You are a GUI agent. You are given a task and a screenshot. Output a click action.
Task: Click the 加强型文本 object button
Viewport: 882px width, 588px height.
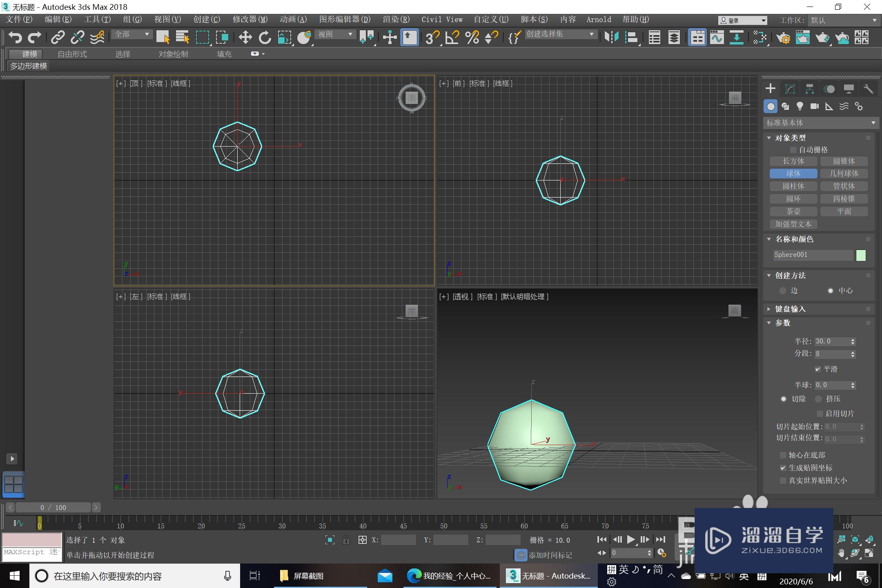[x=793, y=224]
